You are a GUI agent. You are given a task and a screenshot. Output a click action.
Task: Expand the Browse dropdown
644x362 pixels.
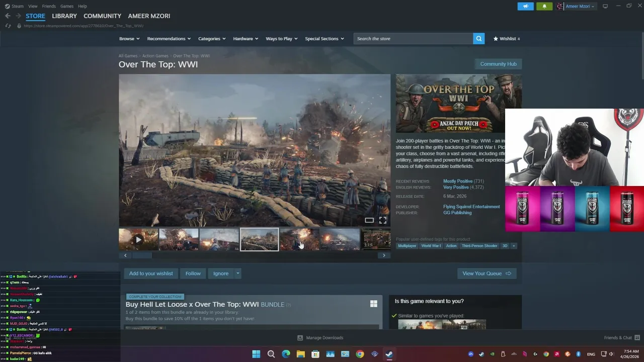tap(129, 39)
